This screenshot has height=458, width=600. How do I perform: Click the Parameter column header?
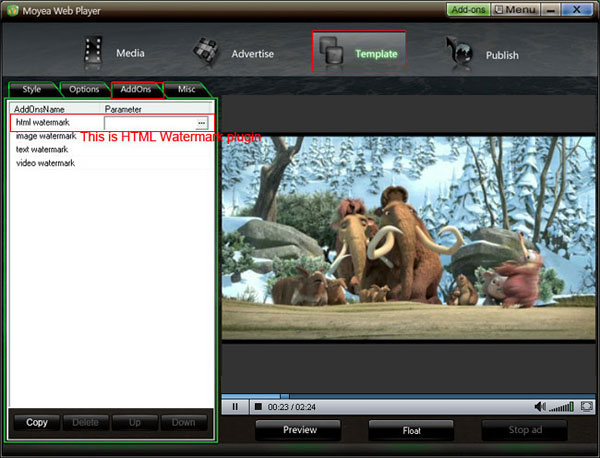click(x=156, y=109)
